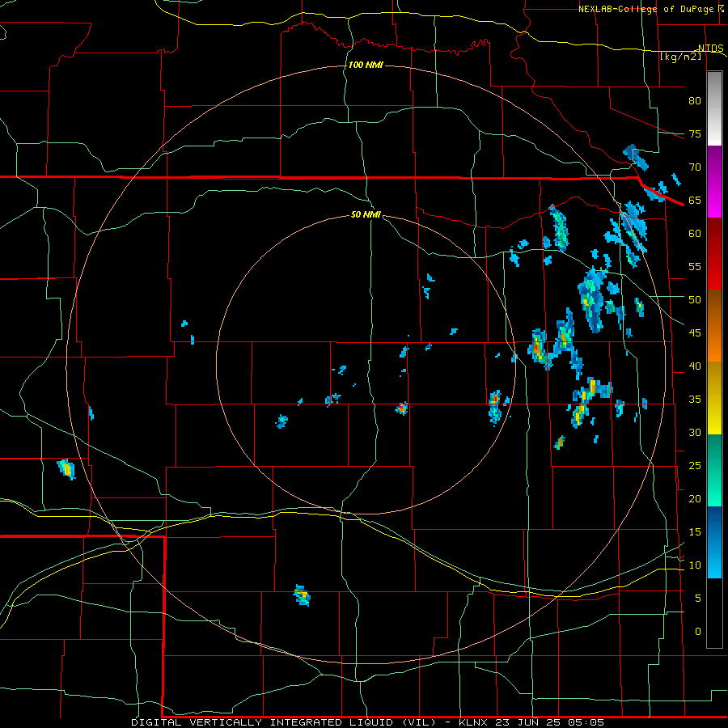Click the 20 value on the color scale

[x=695, y=498]
